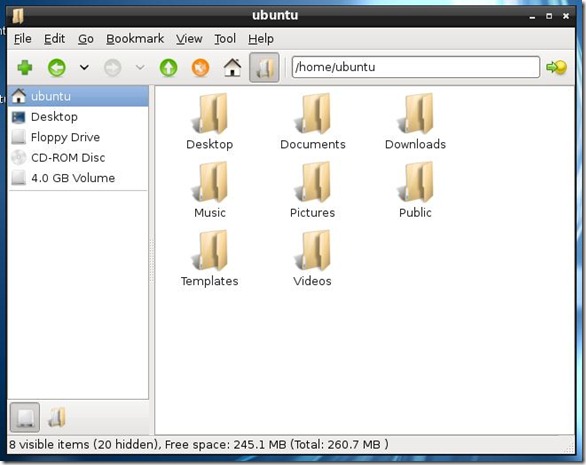Open the Edit menu

pos(54,39)
